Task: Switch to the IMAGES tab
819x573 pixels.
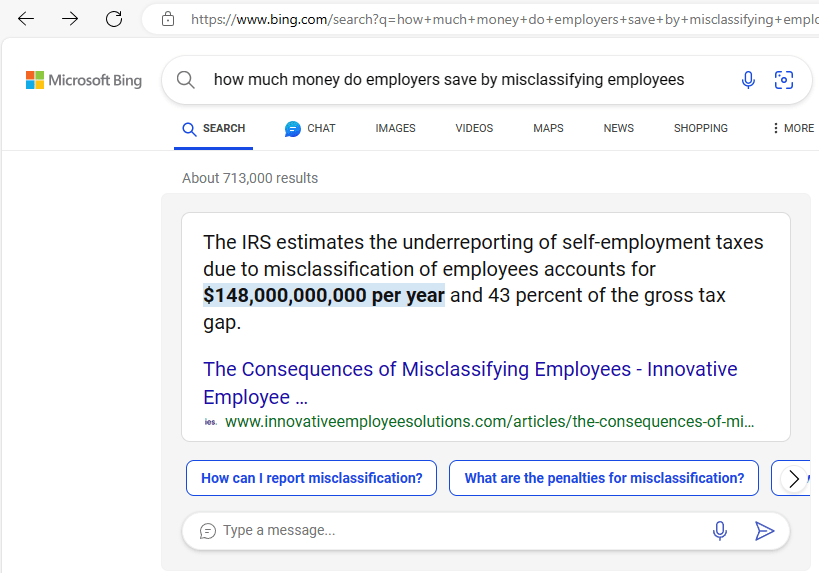Action: click(x=395, y=128)
